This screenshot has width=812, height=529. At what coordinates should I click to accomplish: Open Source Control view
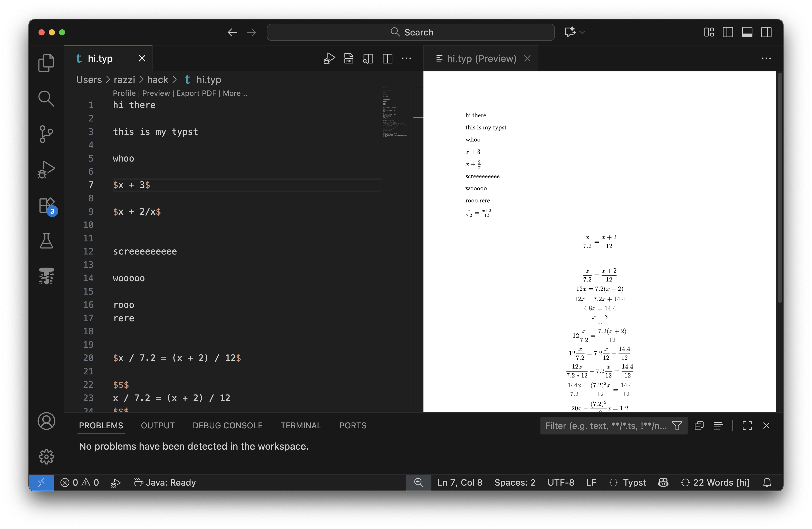pyautogui.click(x=46, y=134)
